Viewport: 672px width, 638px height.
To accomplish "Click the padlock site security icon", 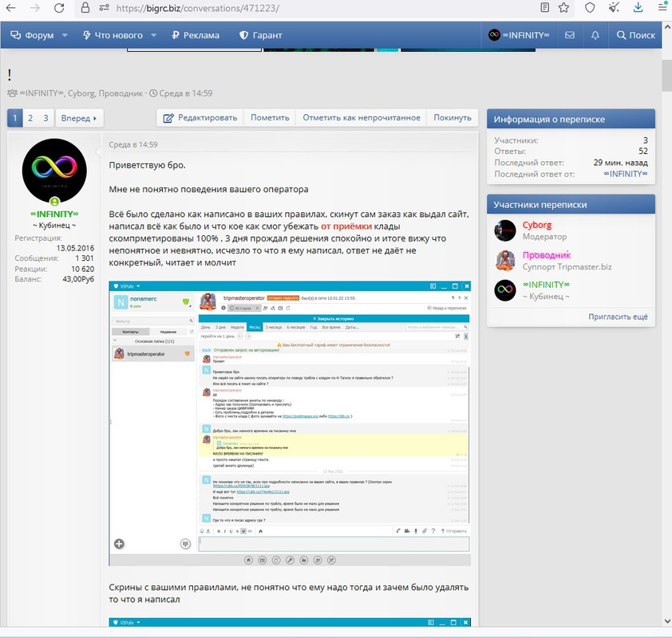I will (x=85, y=8).
